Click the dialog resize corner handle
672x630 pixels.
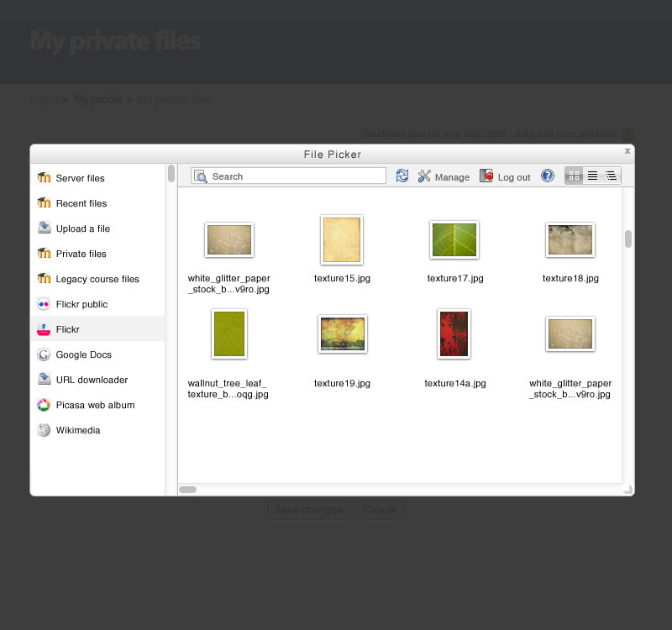click(x=628, y=490)
